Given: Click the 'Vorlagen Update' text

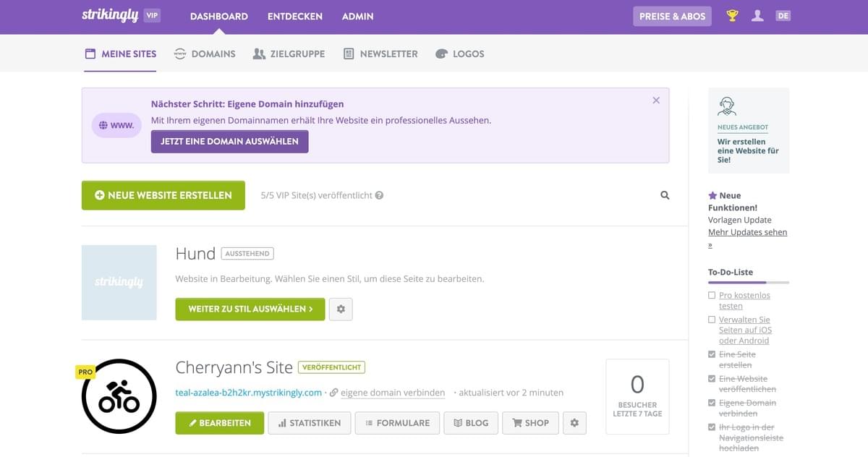Looking at the screenshot, I should point(740,220).
